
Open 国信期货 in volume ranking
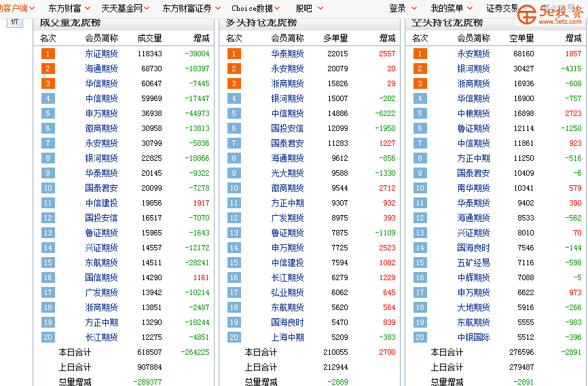tap(101, 277)
